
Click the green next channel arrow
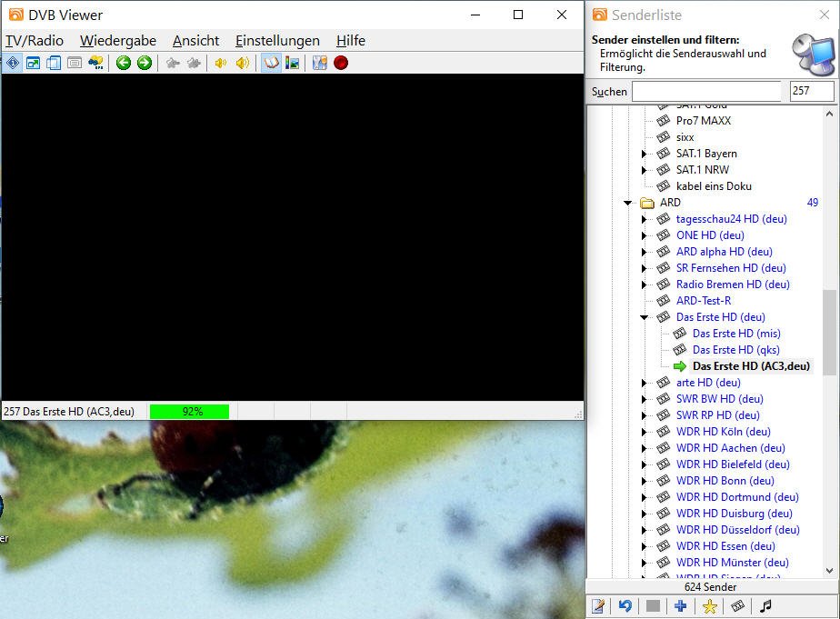[x=144, y=63]
